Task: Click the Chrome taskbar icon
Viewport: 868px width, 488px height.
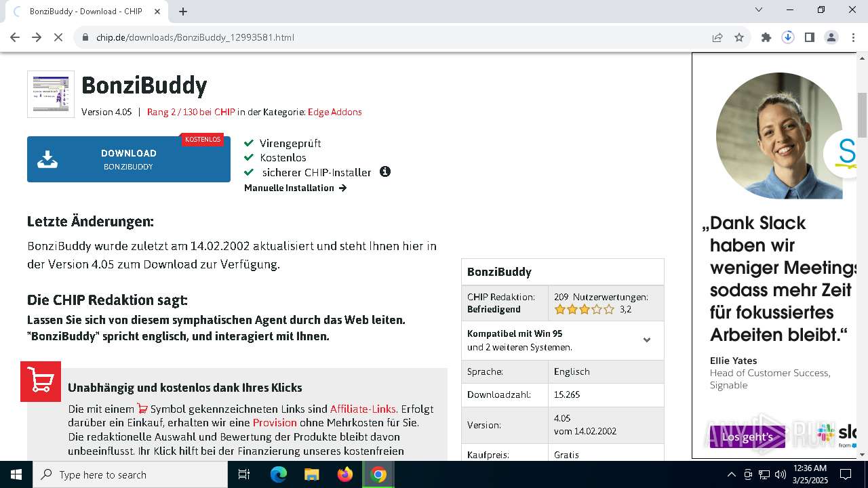Action: [x=378, y=474]
